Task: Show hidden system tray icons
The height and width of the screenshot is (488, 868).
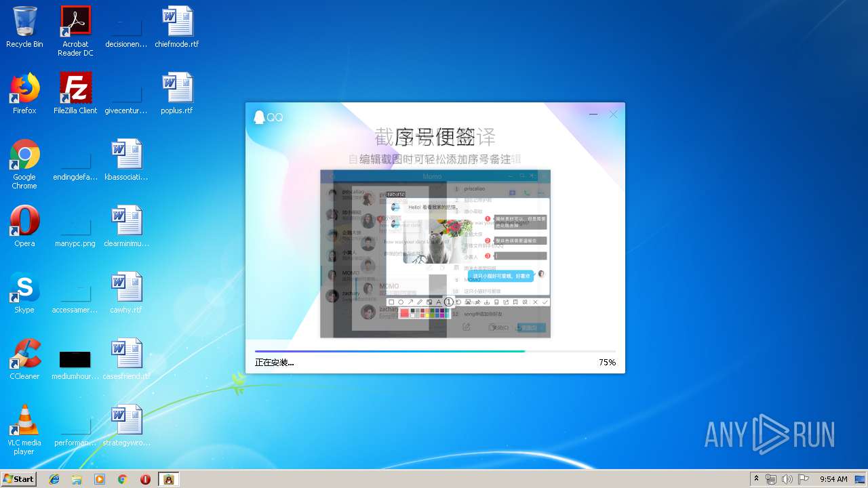Action: pos(756,479)
